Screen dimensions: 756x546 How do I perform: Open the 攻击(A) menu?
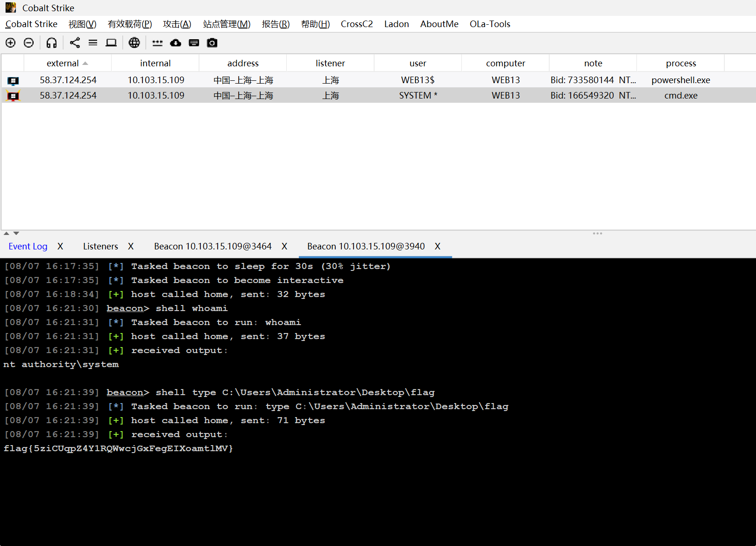177,24
